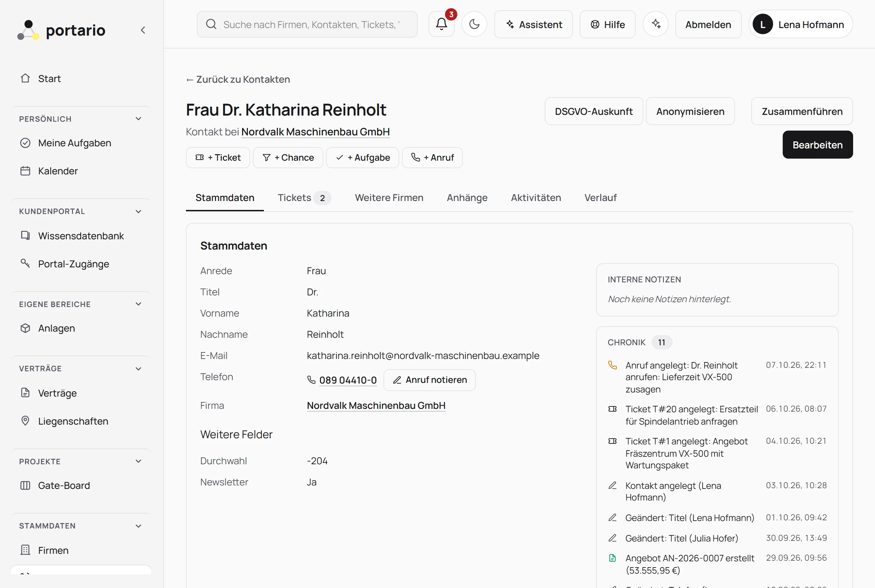Click pencil icon beside Geändert: Titel (Lena Hofmann)
This screenshot has width=875, height=588.
(612, 518)
